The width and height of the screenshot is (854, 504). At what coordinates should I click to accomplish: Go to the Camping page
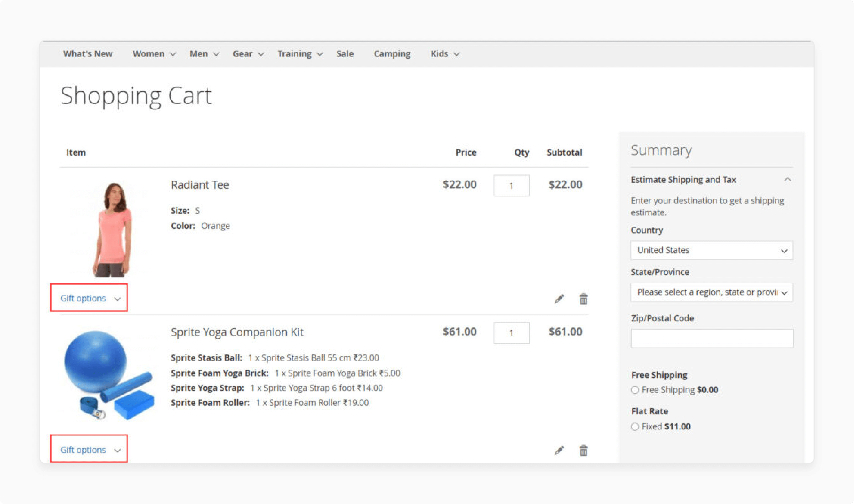point(392,54)
